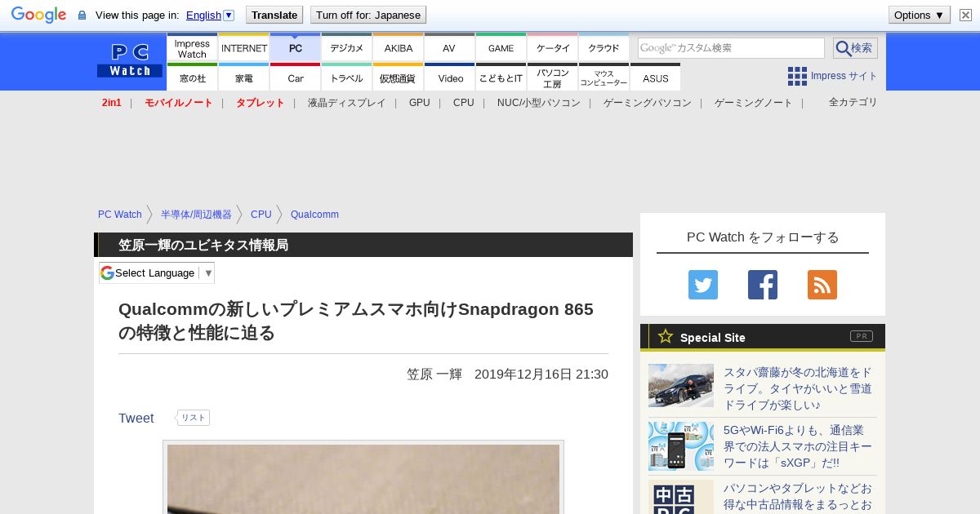This screenshot has height=514, width=980.
Task: Open the こどもとIT tab
Action: [x=501, y=78]
